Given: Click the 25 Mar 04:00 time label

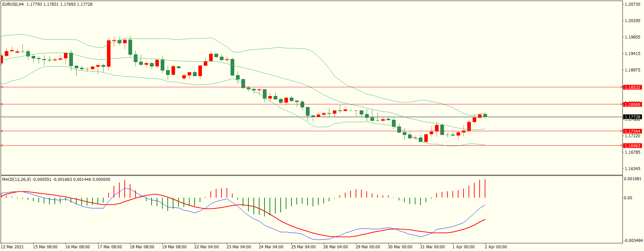Looking at the screenshot, I should click(x=303, y=247).
